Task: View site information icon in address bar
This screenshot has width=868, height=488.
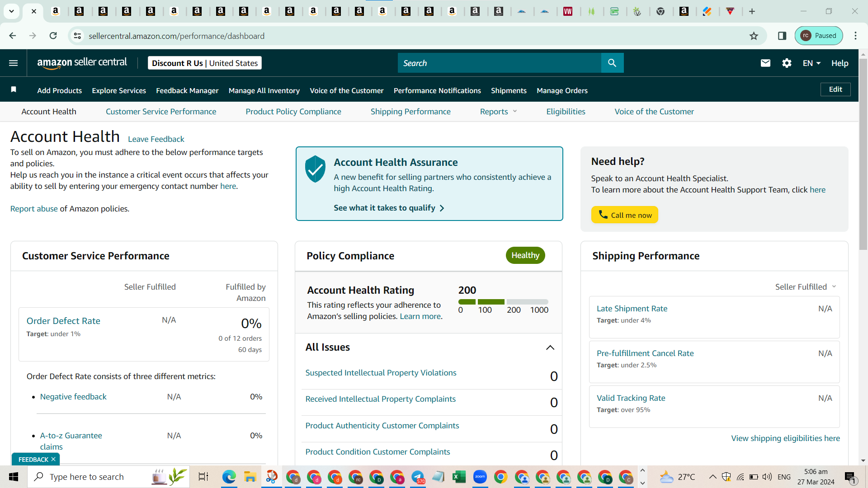Action: pos(78,36)
